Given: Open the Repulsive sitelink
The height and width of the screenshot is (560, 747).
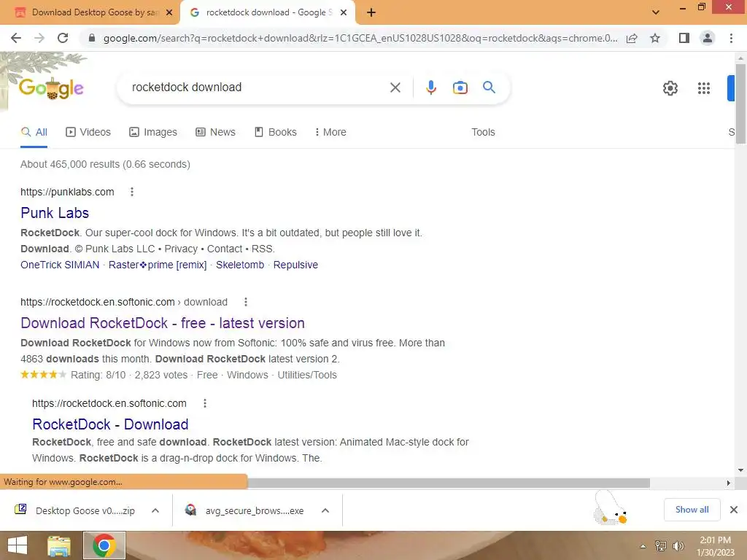Looking at the screenshot, I should [295, 265].
